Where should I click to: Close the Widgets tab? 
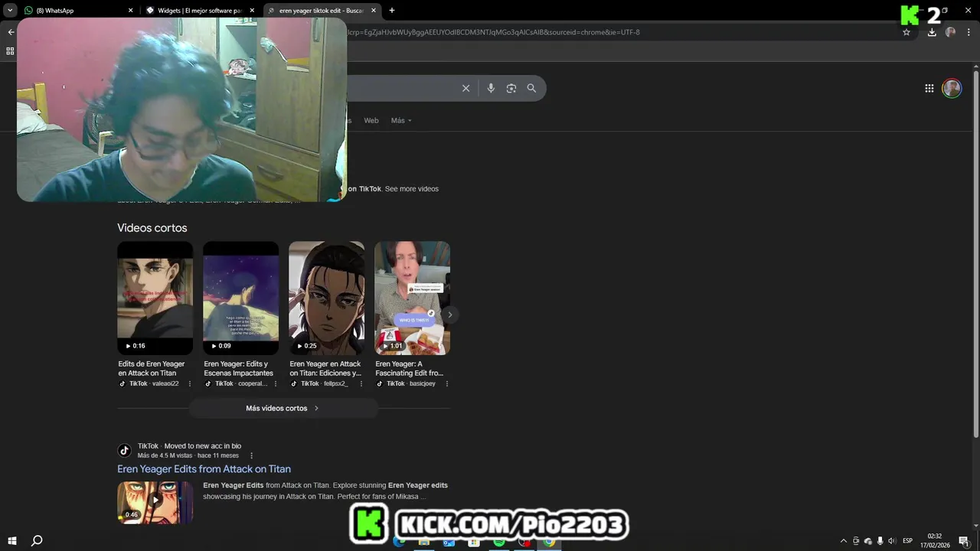pos(252,11)
